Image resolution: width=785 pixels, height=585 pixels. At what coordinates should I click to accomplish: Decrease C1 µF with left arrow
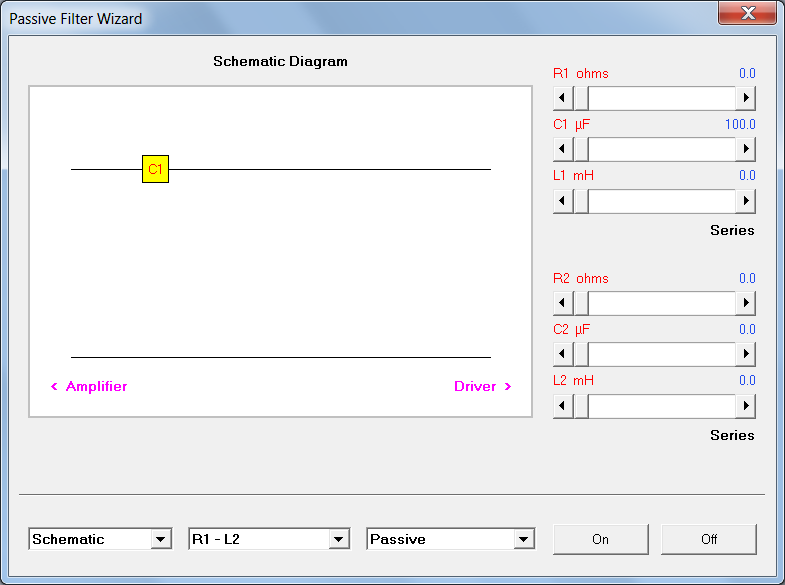(563, 149)
